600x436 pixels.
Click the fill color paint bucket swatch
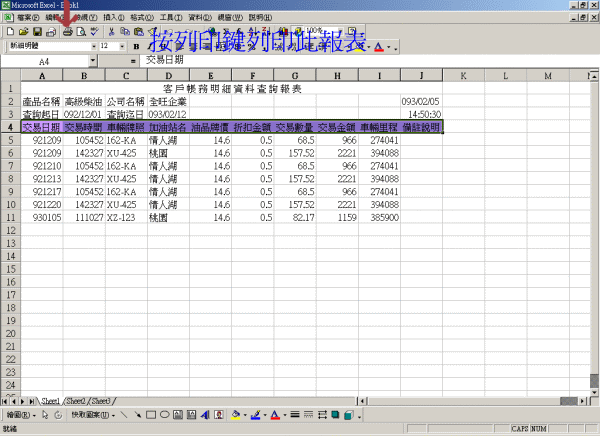tap(237, 414)
